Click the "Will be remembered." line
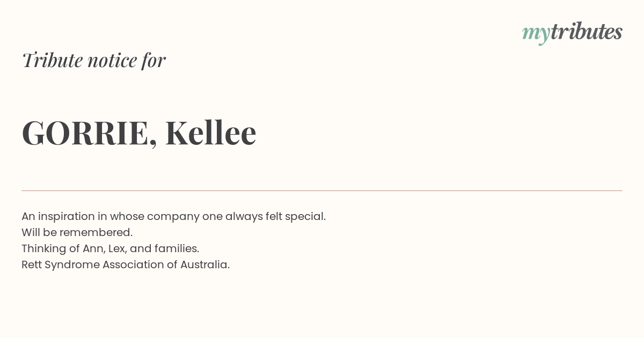The width and height of the screenshot is (644, 338). click(x=77, y=232)
